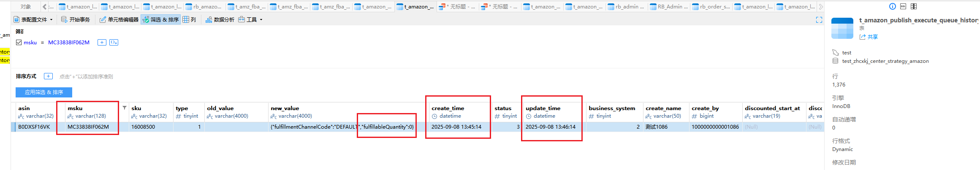Select the create_time column header
Image resolution: width=980 pixels, height=170 pixels.
click(460, 112)
